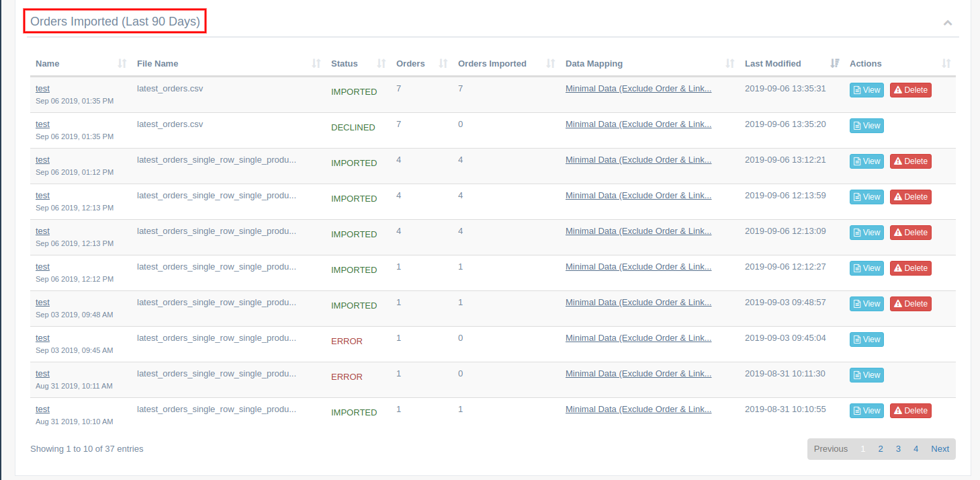Sort by Orders Imported column icon
Screen dimensions: 980x480
[x=550, y=64]
